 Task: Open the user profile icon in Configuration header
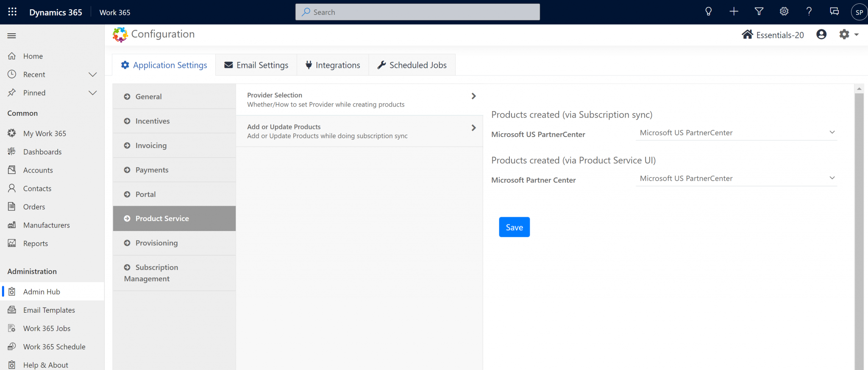pos(821,34)
